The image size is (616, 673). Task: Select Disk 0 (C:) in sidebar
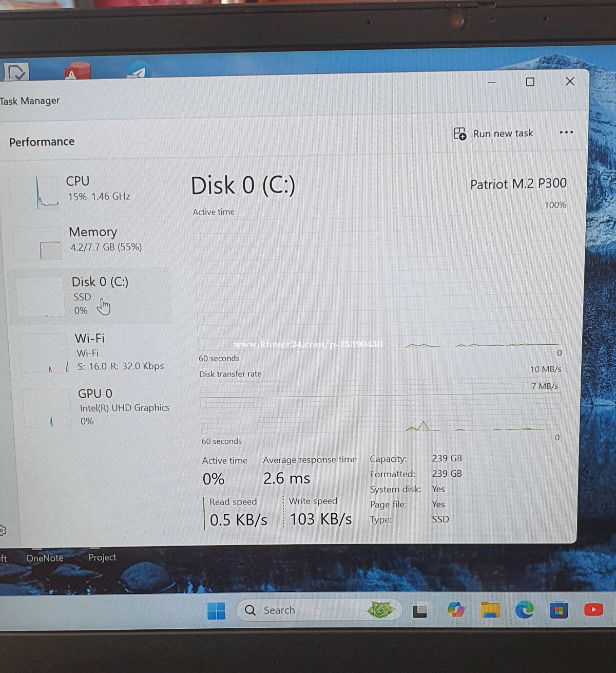point(92,295)
